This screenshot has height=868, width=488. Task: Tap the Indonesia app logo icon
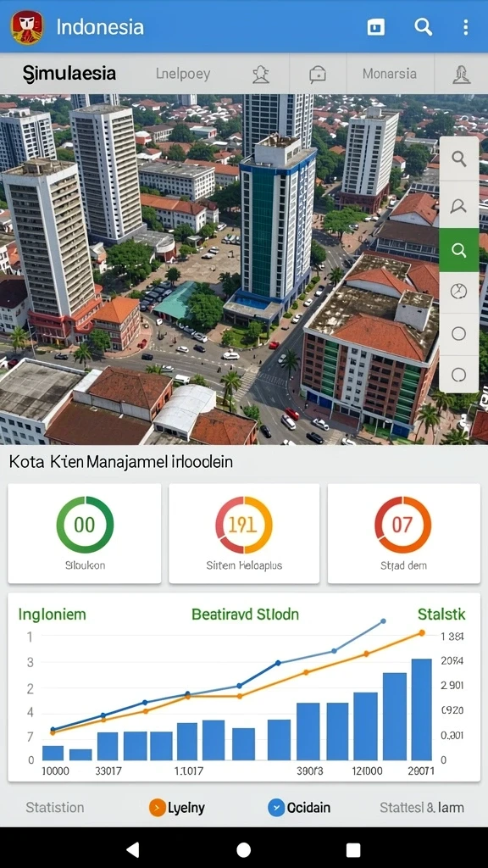27,27
